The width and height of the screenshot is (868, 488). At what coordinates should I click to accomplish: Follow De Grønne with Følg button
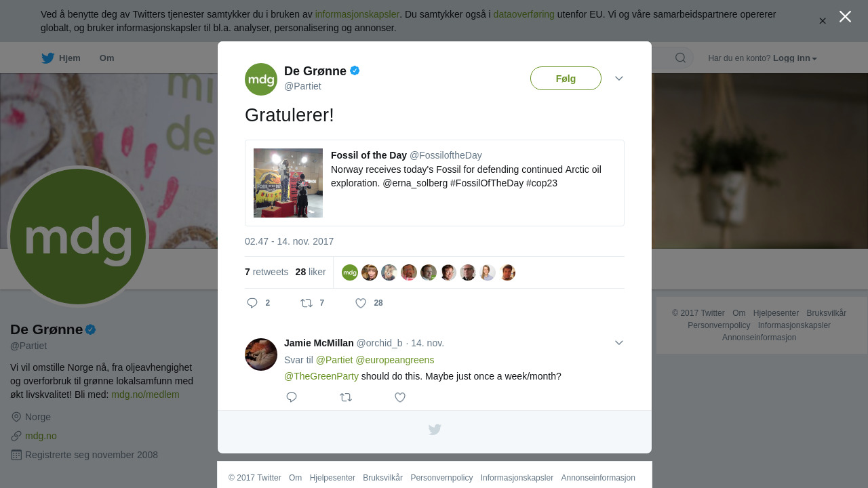[566, 79]
